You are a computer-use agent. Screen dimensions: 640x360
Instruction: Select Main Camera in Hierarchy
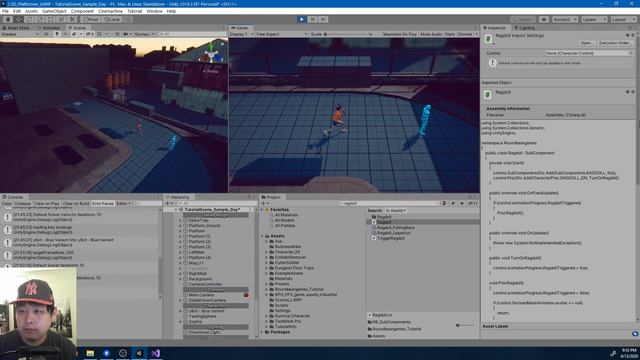coord(201,295)
